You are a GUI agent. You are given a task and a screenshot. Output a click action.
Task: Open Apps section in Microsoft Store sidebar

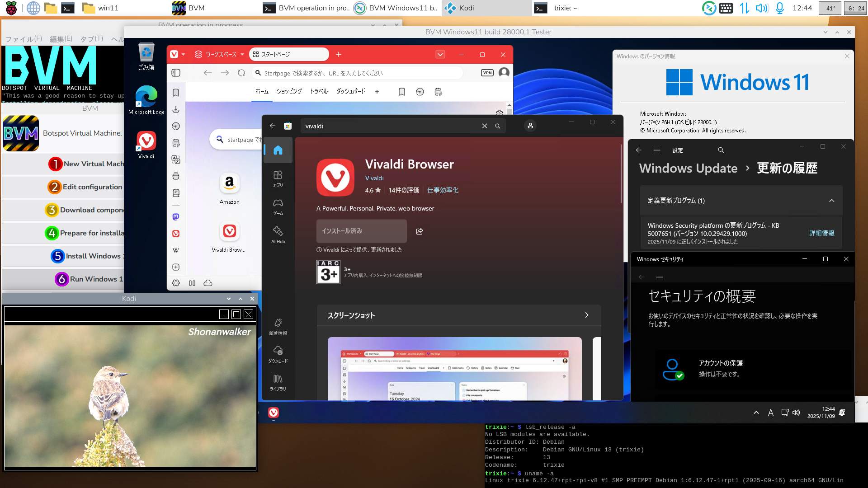point(278,178)
